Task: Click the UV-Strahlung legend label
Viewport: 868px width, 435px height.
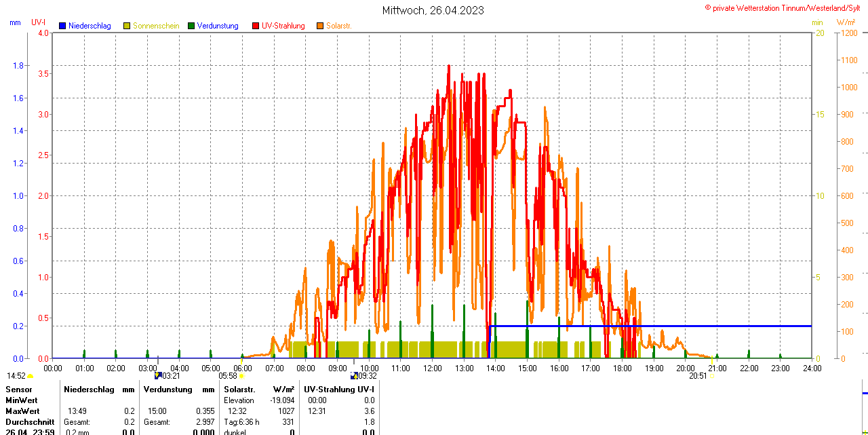Action: click(x=283, y=26)
